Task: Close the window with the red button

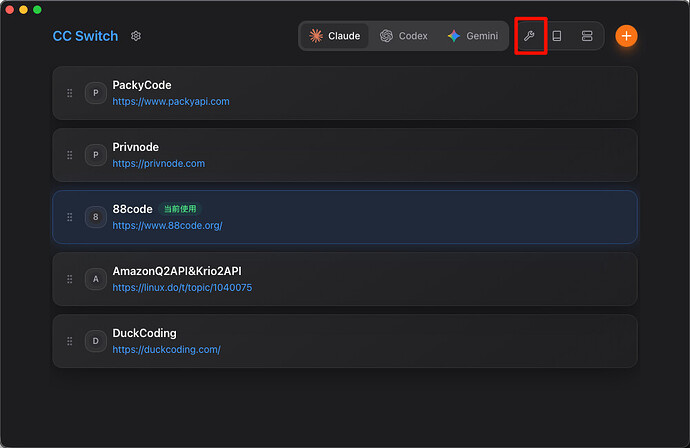Action: [10, 10]
